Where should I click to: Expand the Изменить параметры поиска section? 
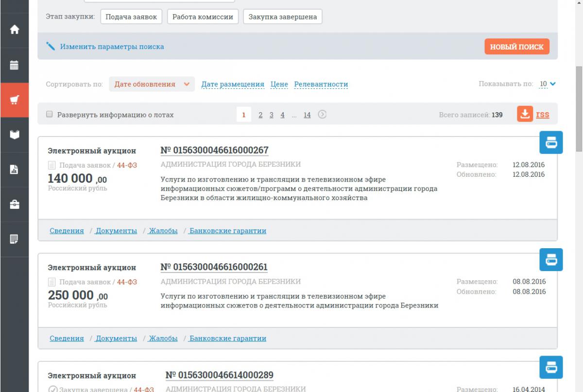point(112,47)
